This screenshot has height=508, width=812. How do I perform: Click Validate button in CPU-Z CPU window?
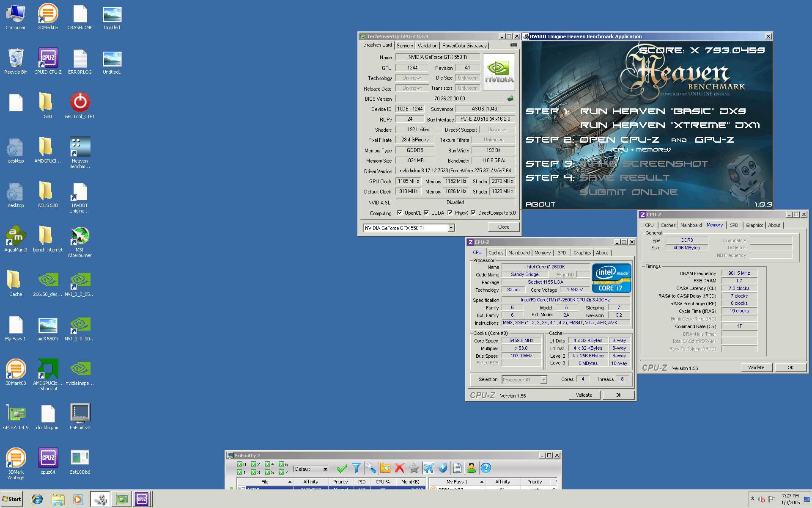pyautogui.click(x=584, y=395)
